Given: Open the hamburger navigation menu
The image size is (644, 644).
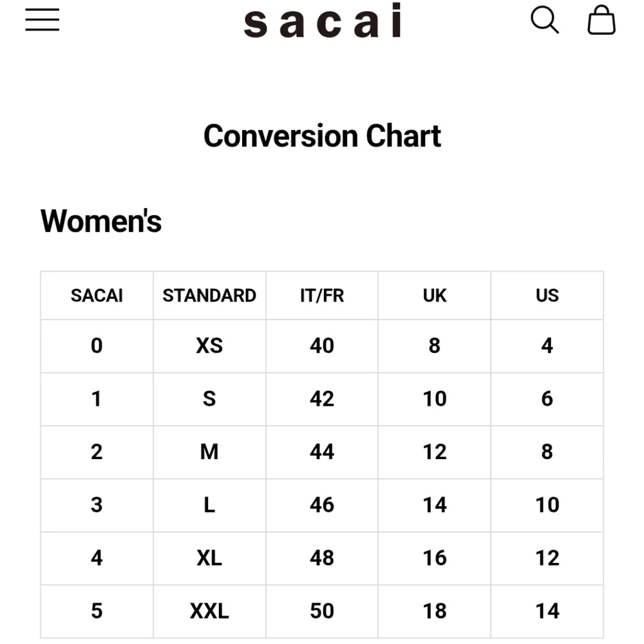Looking at the screenshot, I should click(x=43, y=20).
